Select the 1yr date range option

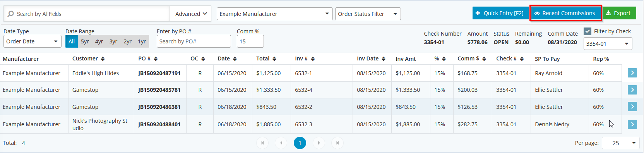coord(142,41)
